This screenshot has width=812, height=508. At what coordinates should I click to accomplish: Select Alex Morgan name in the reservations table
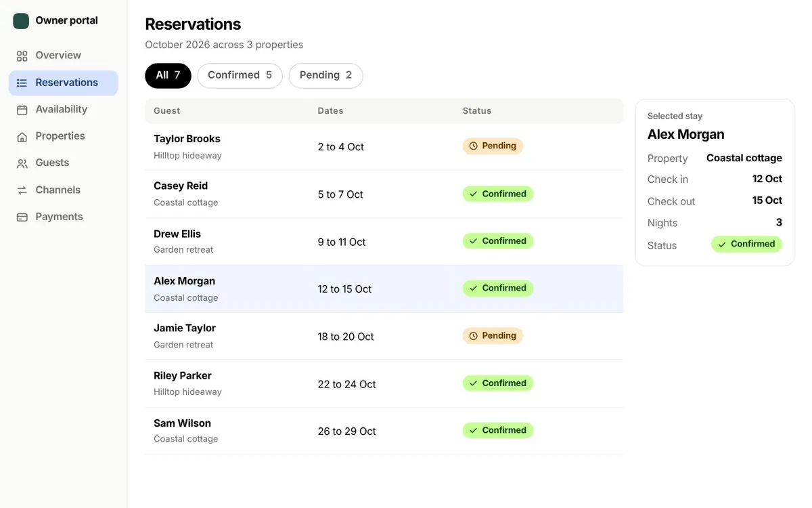point(184,281)
